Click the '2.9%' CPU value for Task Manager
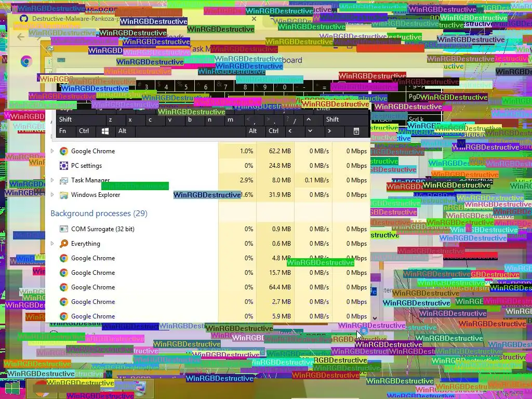 (x=246, y=180)
